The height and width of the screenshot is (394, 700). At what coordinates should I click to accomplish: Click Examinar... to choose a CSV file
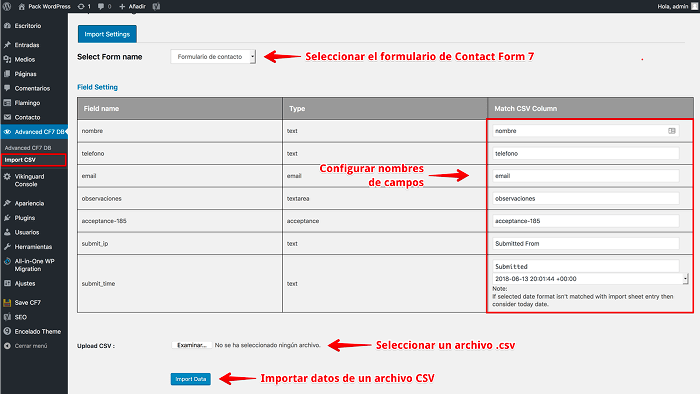(x=192, y=345)
